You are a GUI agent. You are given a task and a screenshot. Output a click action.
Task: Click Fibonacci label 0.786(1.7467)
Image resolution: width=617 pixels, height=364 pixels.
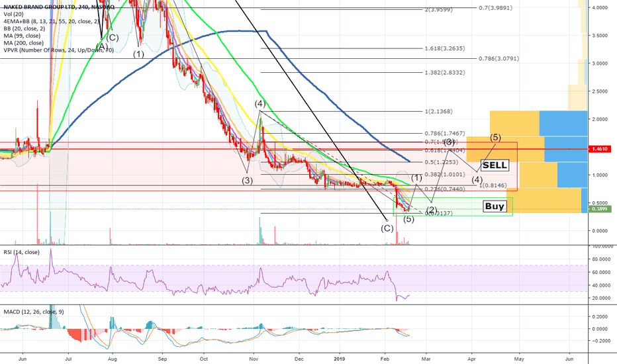point(445,134)
